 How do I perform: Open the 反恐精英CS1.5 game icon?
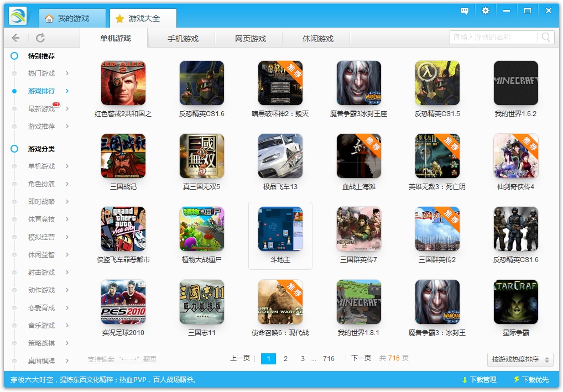point(437,83)
